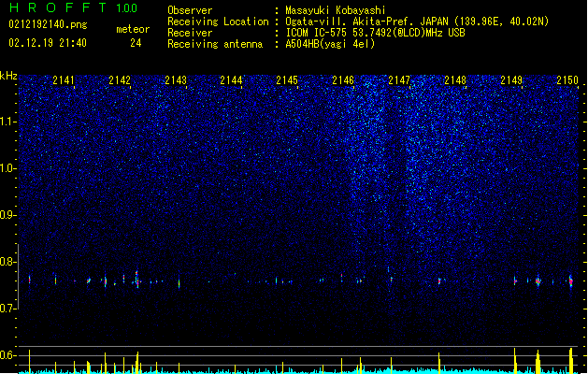Click the Receiving antenna label
588x374 pixels.
pyautogui.click(x=215, y=44)
